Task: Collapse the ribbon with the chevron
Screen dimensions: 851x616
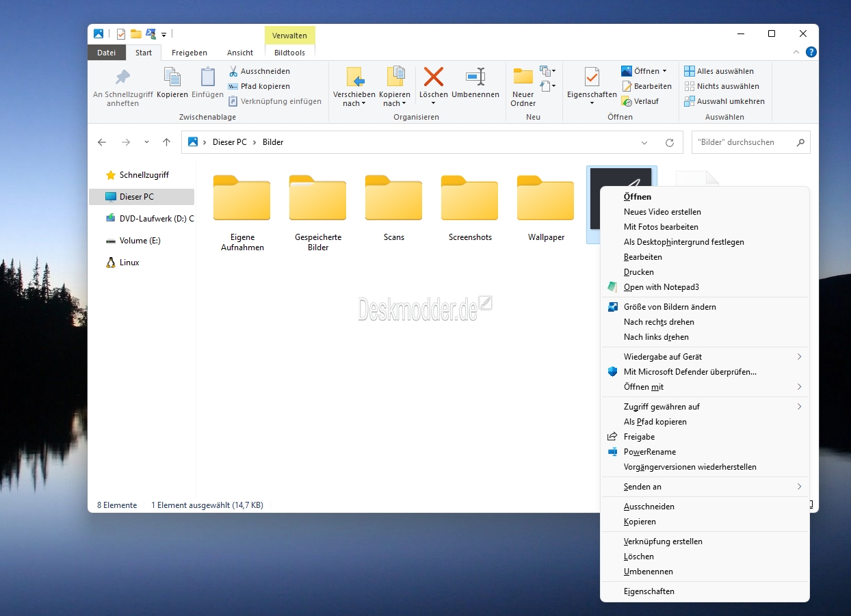Action: coord(796,52)
